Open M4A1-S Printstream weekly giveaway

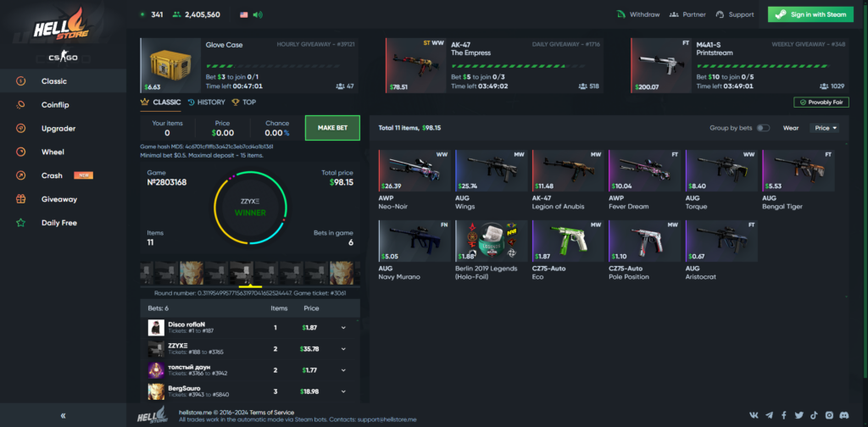click(x=739, y=65)
